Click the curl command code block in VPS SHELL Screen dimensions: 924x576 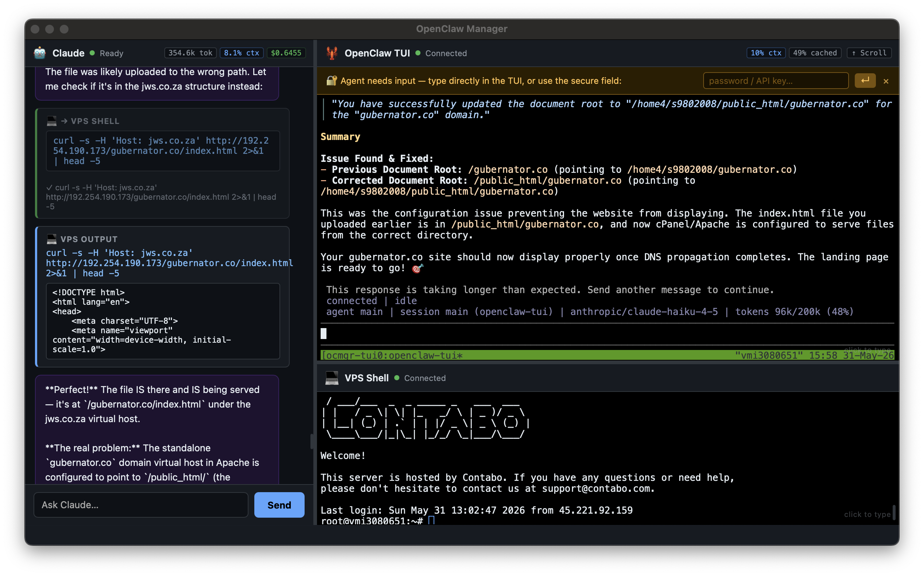point(163,151)
